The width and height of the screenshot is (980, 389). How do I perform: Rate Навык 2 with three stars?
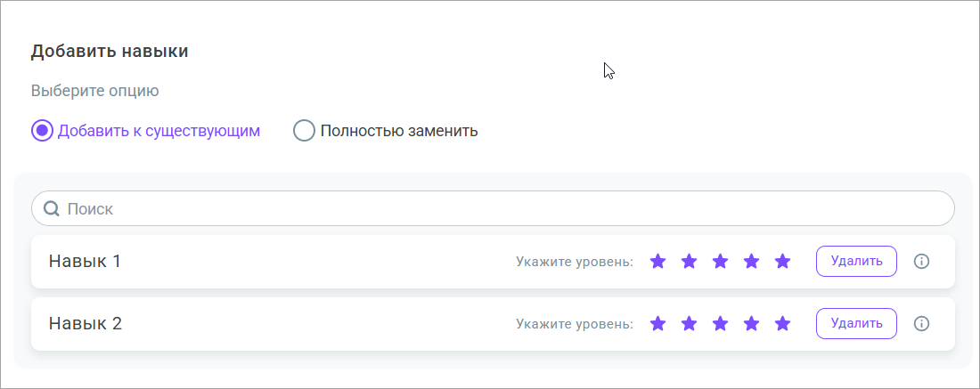[720, 324]
